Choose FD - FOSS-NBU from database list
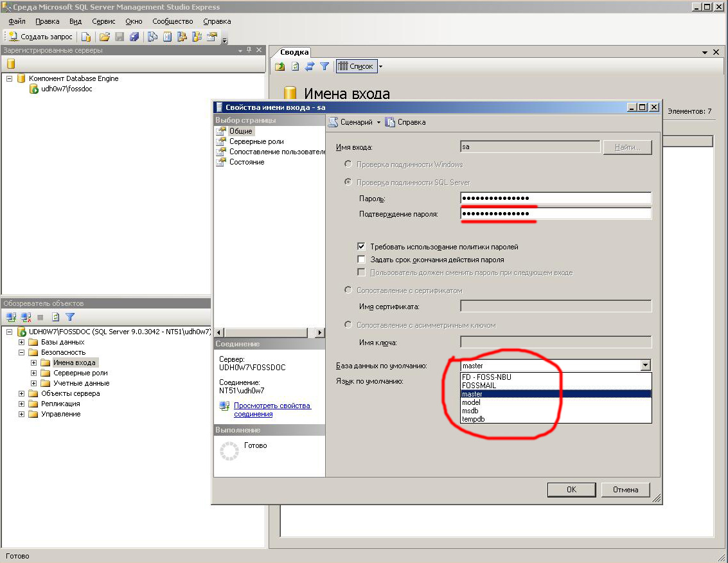 click(556, 377)
